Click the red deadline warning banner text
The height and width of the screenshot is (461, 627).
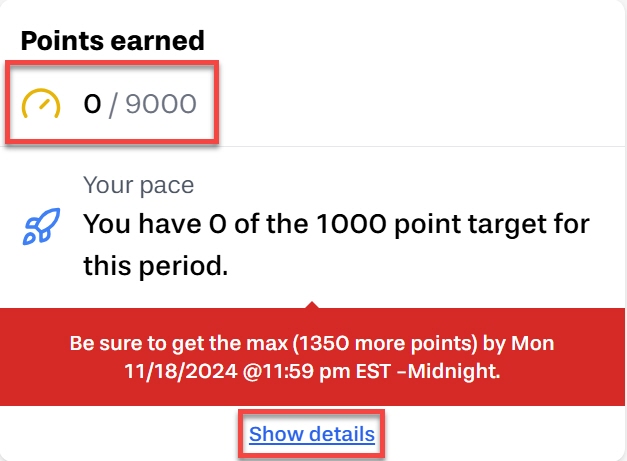pyautogui.click(x=312, y=357)
